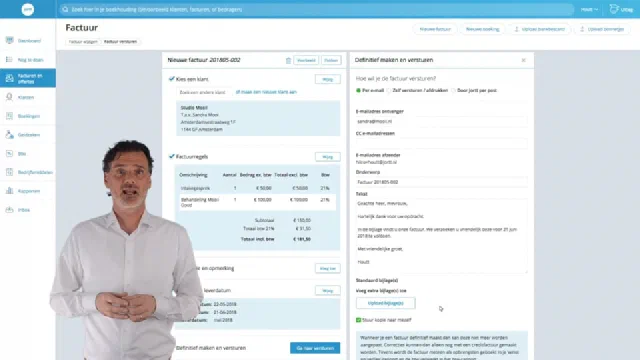
Task: Select the Per e-mail radio option
Action: 358,90
